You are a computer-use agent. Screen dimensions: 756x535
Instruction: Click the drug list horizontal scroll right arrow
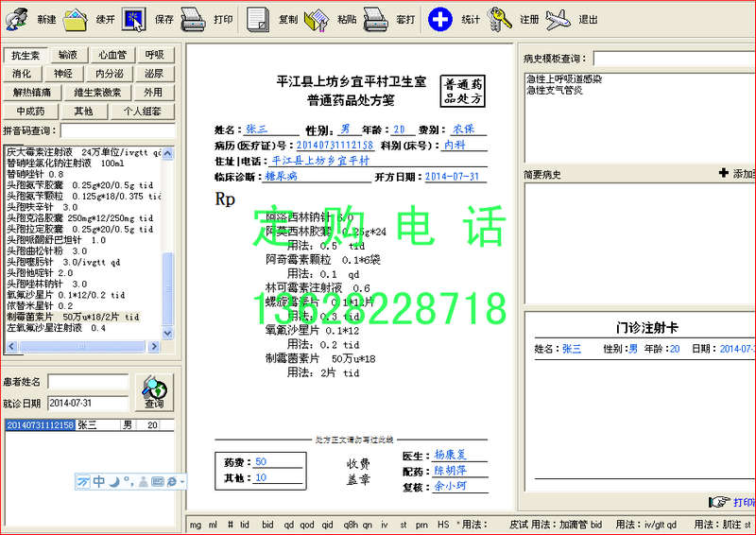coord(154,346)
